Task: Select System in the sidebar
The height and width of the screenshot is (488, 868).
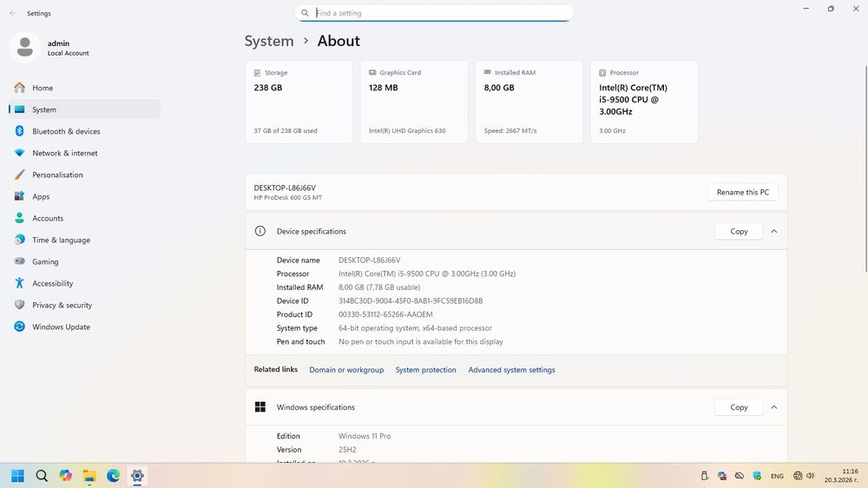Action: (84, 109)
